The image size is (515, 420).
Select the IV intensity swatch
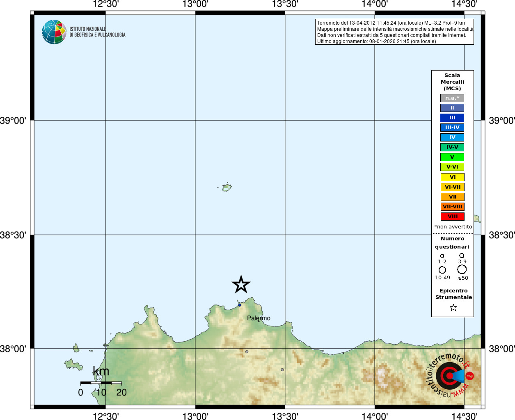(452, 137)
